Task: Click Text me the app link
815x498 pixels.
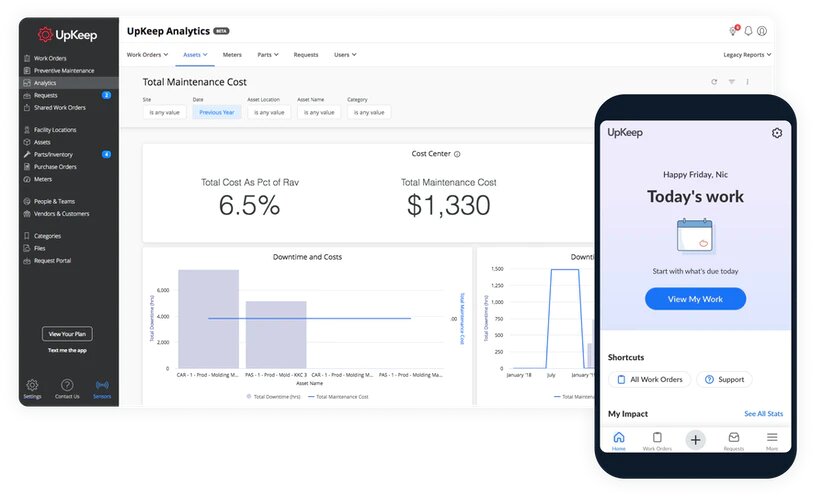Action: coord(68,350)
